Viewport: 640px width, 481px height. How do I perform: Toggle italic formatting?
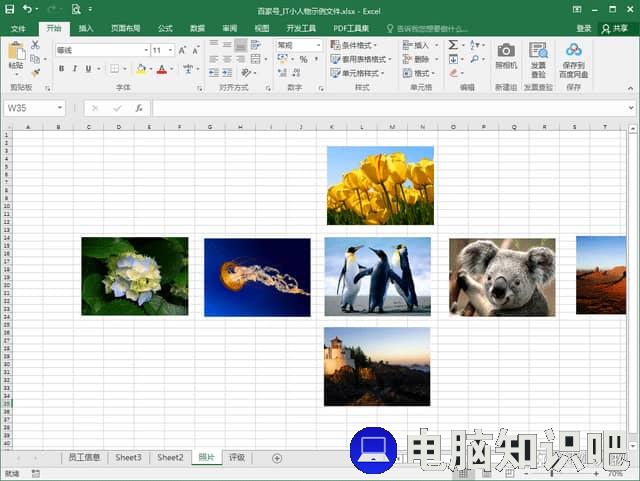[x=75, y=69]
